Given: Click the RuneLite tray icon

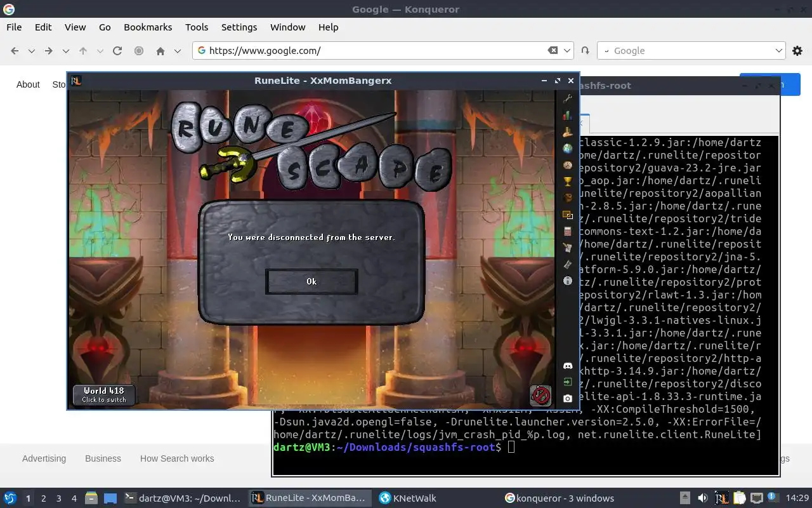Looking at the screenshot, I should (721, 498).
